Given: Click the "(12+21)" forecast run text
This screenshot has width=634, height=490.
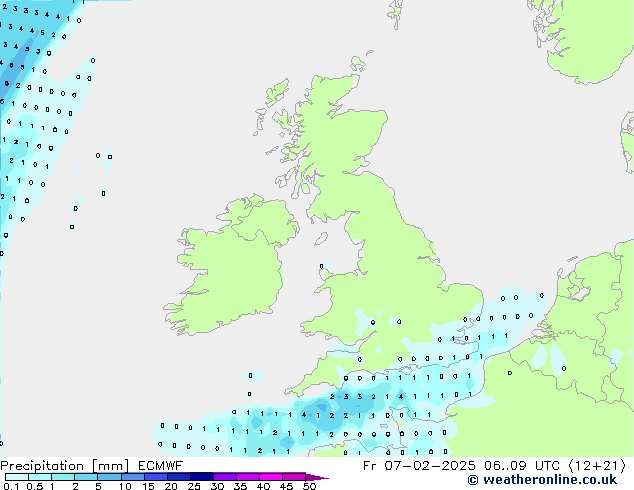Looking at the screenshot, I should [597, 466].
